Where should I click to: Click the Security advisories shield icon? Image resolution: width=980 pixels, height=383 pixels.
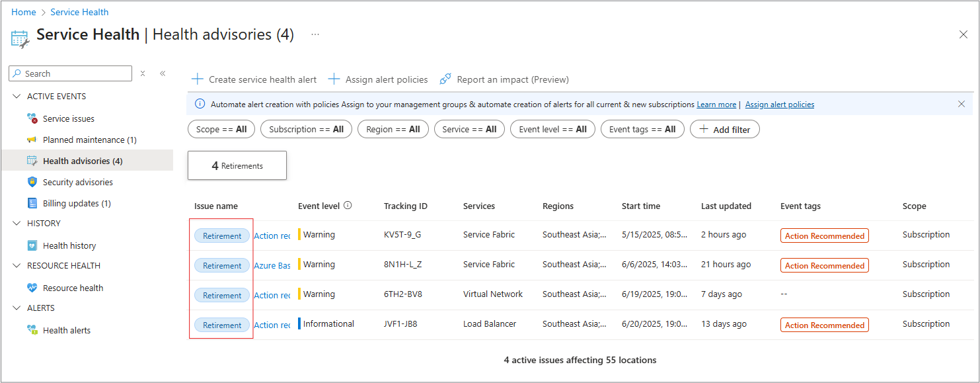coord(32,183)
